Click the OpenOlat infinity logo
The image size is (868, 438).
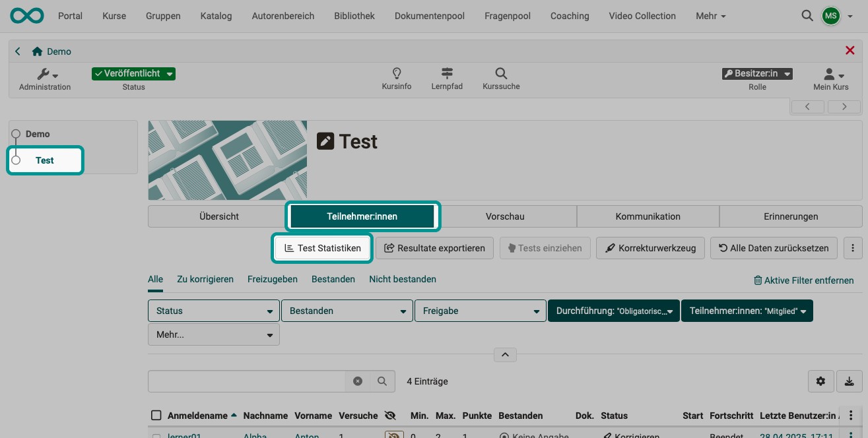coord(26,15)
